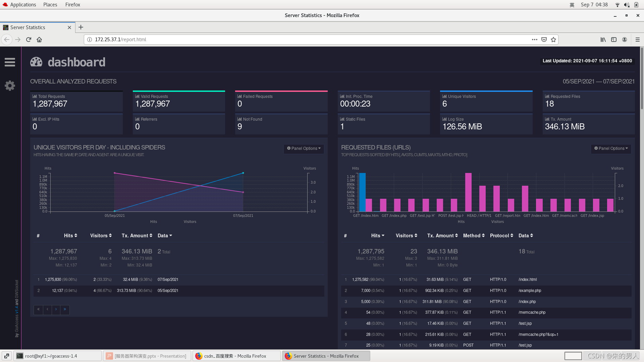Image resolution: width=644 pixels, height=362 pixels.
Task: Sort visitors table by Data column
Action: click(x=165, y=236)
